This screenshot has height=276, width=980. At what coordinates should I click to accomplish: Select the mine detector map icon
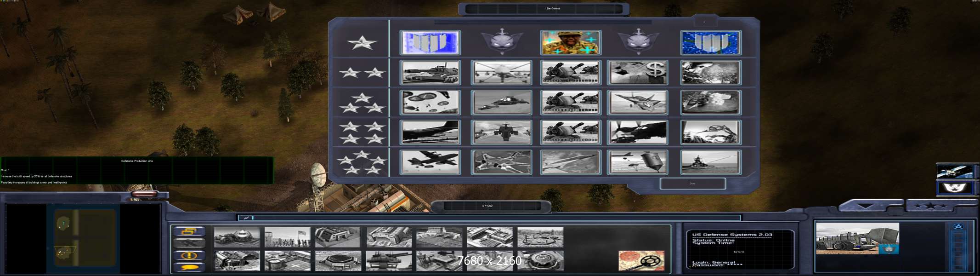tap(641, 261)
